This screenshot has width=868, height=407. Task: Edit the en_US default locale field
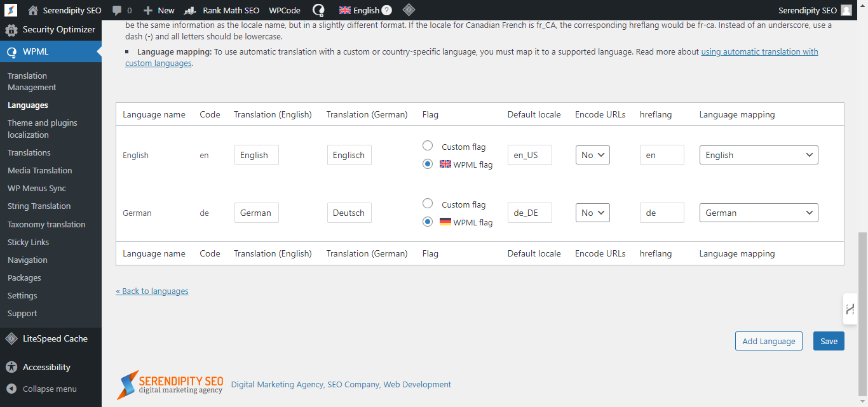point(530,155)
